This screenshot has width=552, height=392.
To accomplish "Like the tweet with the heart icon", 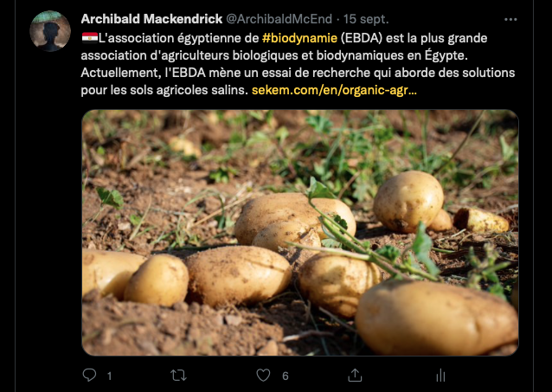I will point(263,376).
